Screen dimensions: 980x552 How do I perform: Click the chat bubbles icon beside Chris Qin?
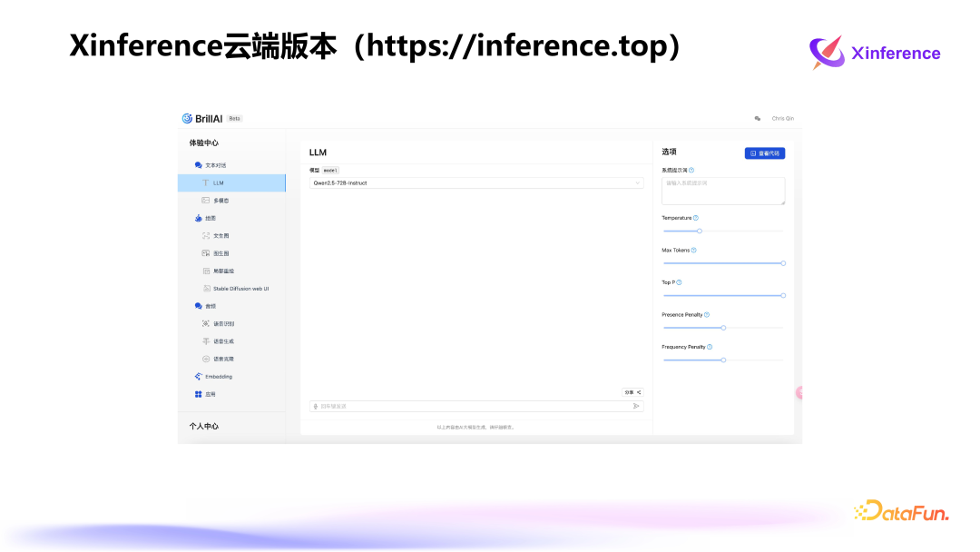click(x=758, y=118)
